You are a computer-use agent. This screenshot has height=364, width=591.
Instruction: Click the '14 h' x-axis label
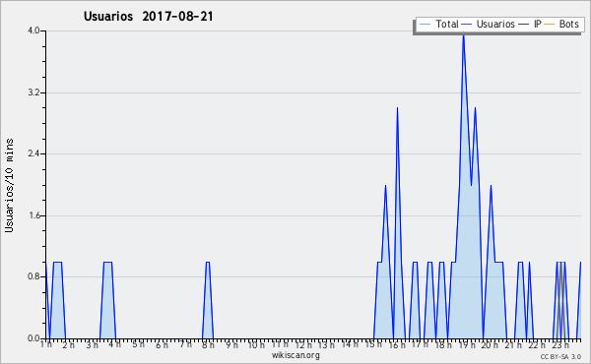(350, 344)
